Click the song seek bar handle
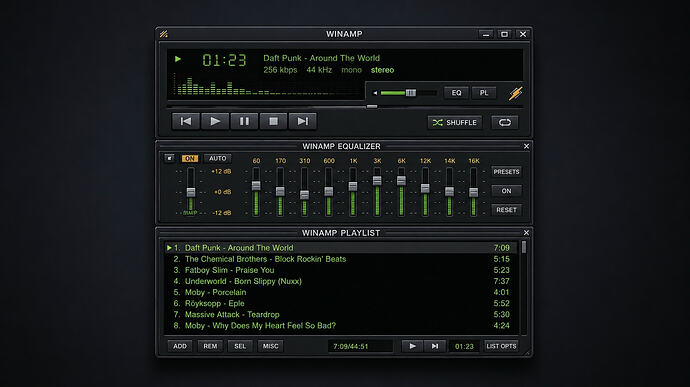 pyautogui.click(x=372, y=107)
